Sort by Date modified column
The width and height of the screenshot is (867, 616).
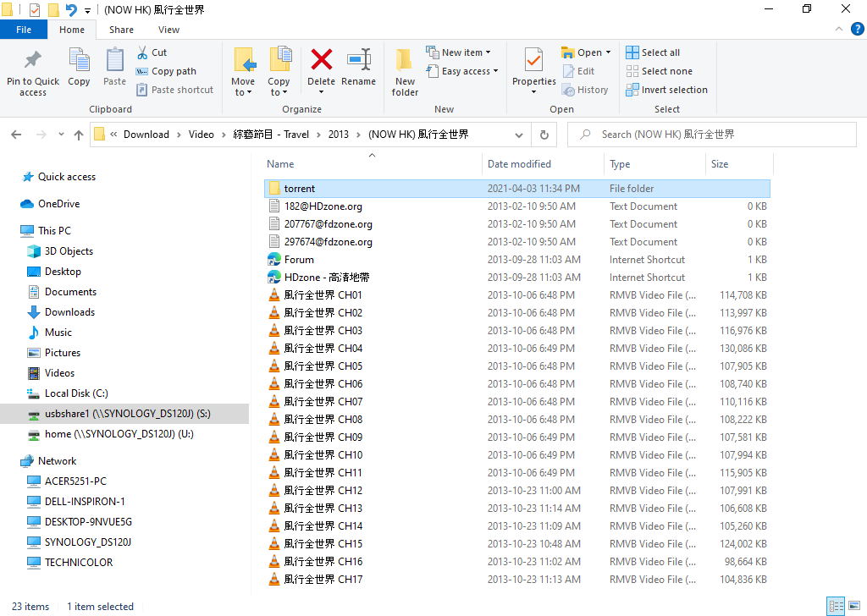[519, 164]
